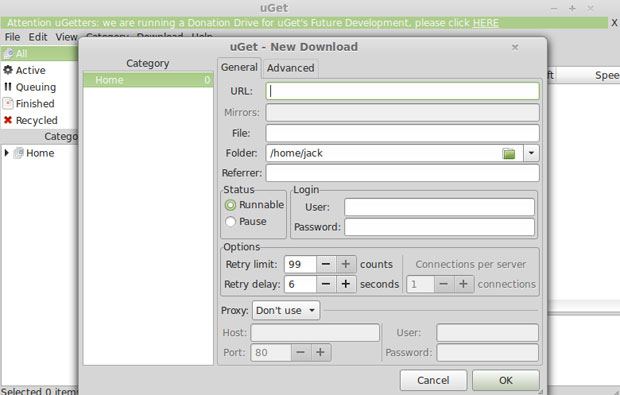Increase the Retry limit value
The height and width of the screenshot is (395, 620).
click(346, 264)
